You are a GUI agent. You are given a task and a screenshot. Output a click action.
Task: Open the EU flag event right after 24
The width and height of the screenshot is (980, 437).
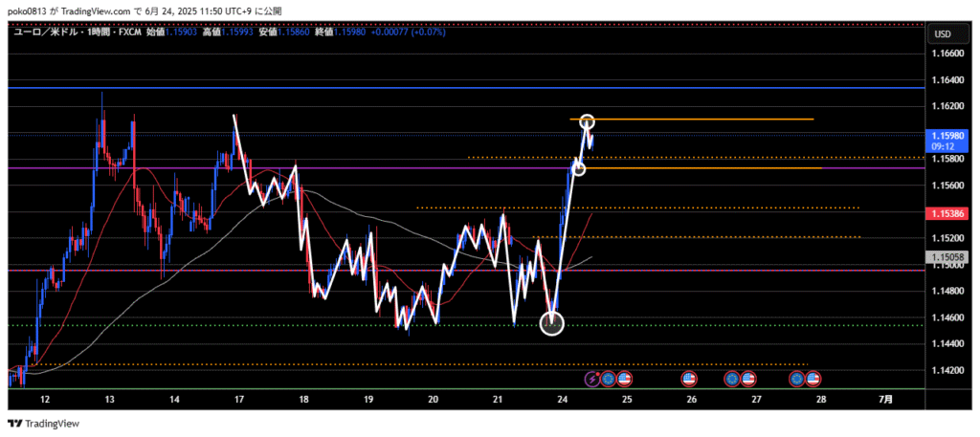click(608, 379)
